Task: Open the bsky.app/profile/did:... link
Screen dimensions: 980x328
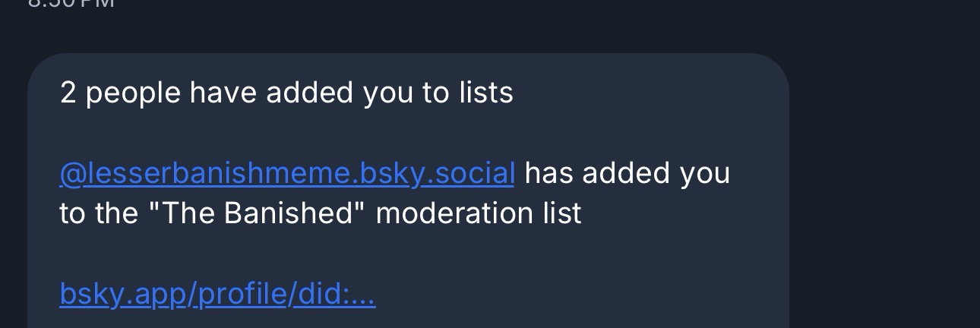Action: click(217, 294)
